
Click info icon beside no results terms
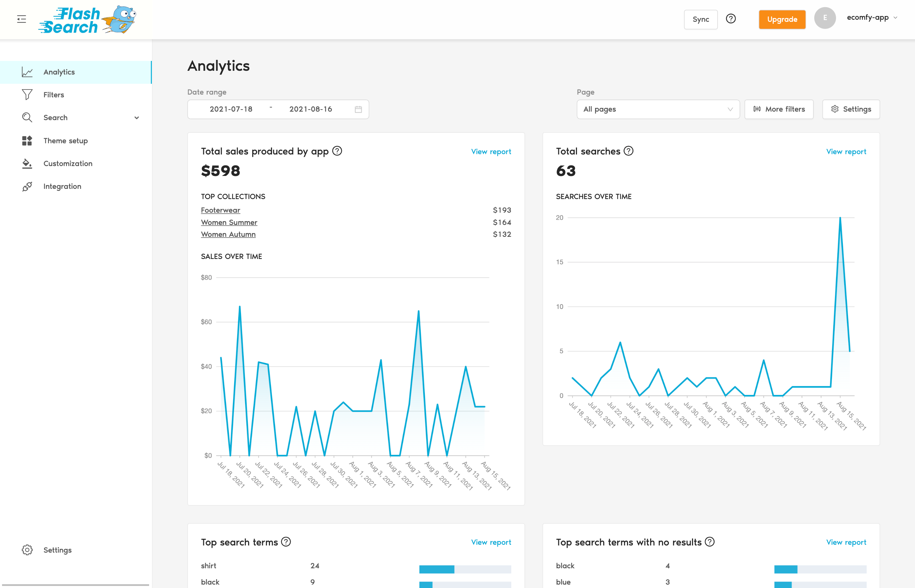[709, 541]
